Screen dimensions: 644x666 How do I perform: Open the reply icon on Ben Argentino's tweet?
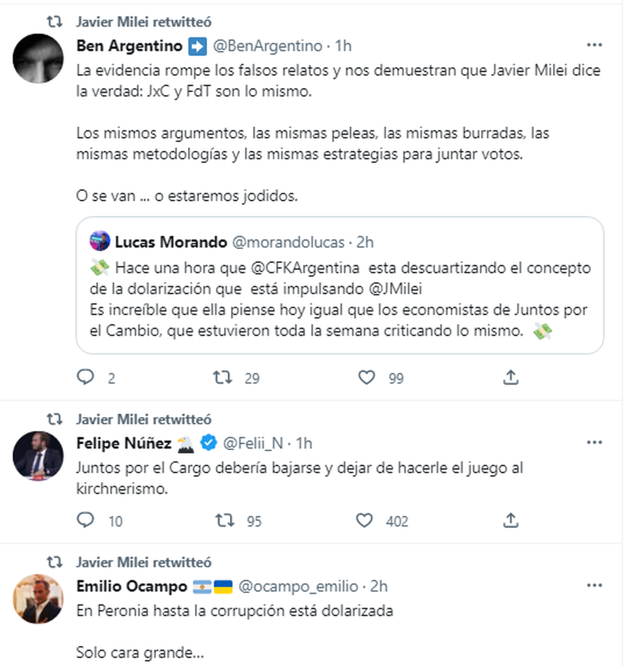pos(86,378)
